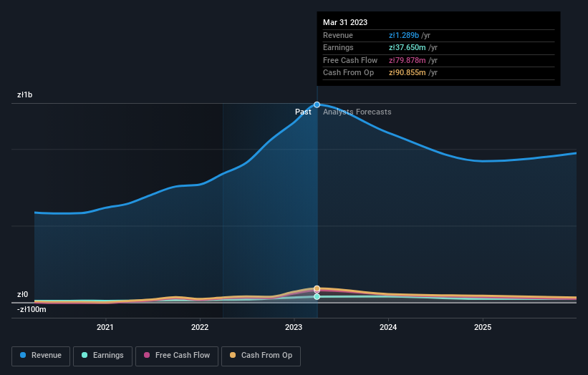Click the zł0 y-axis label
This screenshot has width=588, height=375.
22,294
